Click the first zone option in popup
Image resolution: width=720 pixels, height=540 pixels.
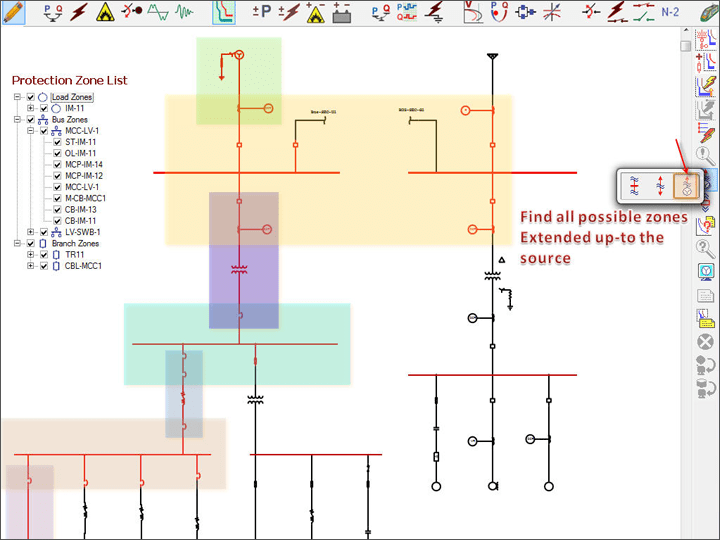pyautogui.click(x=635, y=186)
